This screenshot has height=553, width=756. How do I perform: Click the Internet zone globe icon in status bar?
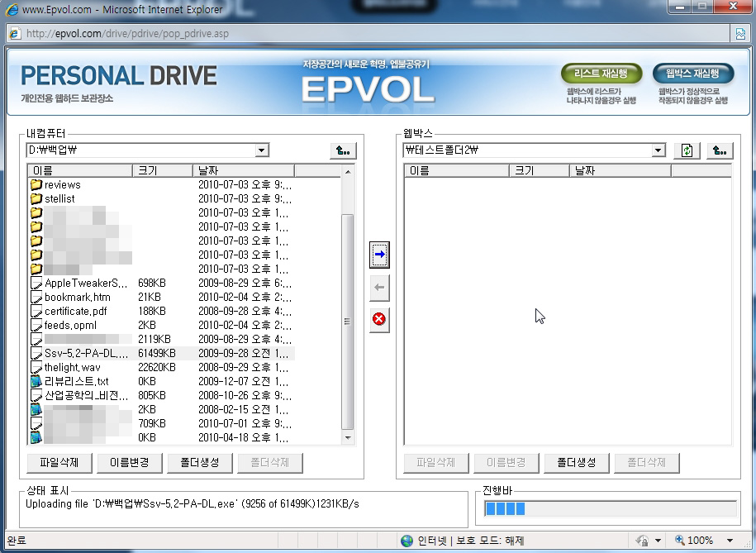coord(407,541)
